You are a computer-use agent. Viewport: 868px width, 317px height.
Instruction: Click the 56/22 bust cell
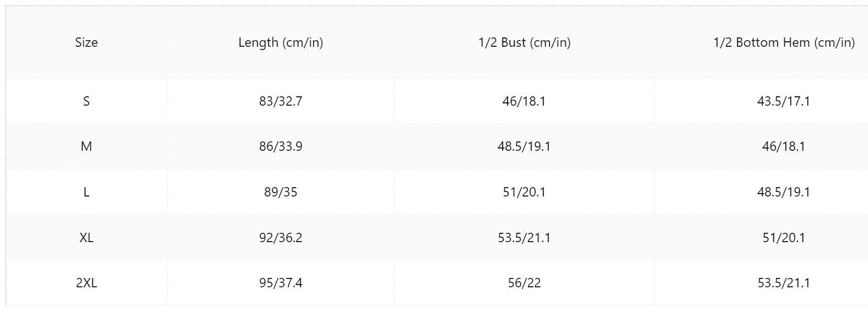[x=524, y=283]
